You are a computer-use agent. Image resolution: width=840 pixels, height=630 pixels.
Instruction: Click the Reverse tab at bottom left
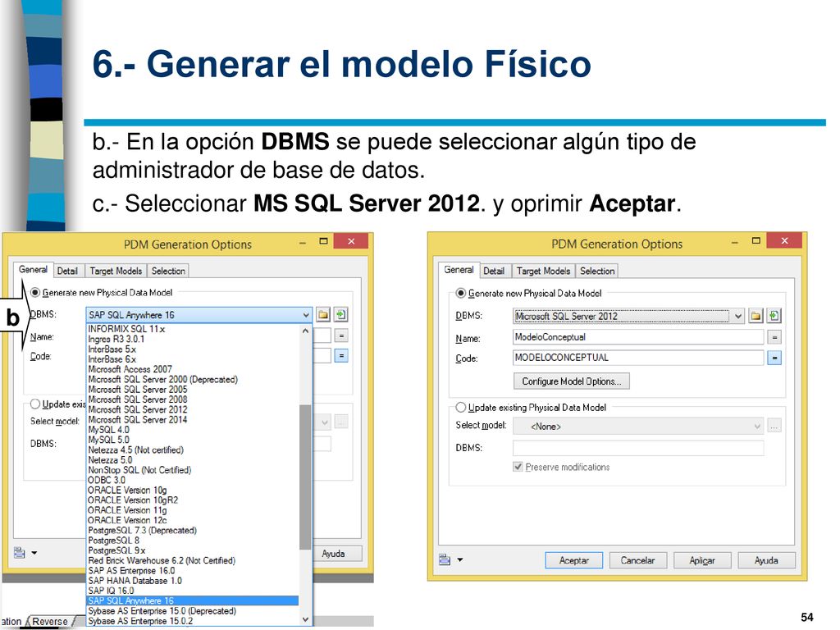pos(50,622)
